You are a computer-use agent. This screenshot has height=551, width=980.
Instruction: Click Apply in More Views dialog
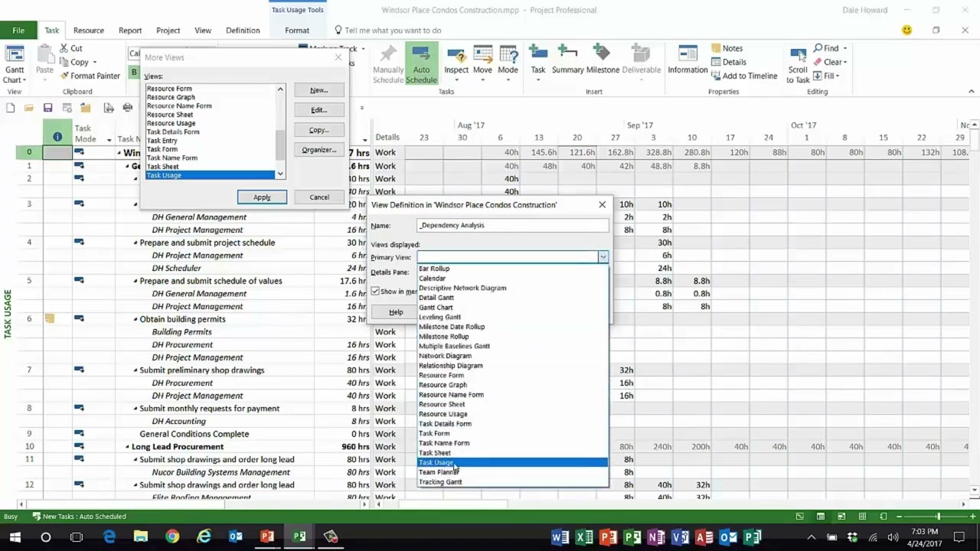tap(262, 197)
